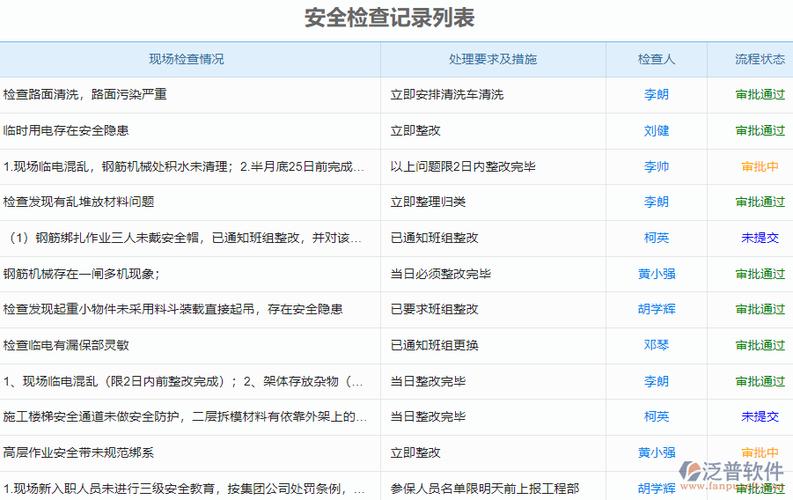This screenshot has height=500, width=793.
Task: Open inspector link 刘健
Action: (656, 131)
